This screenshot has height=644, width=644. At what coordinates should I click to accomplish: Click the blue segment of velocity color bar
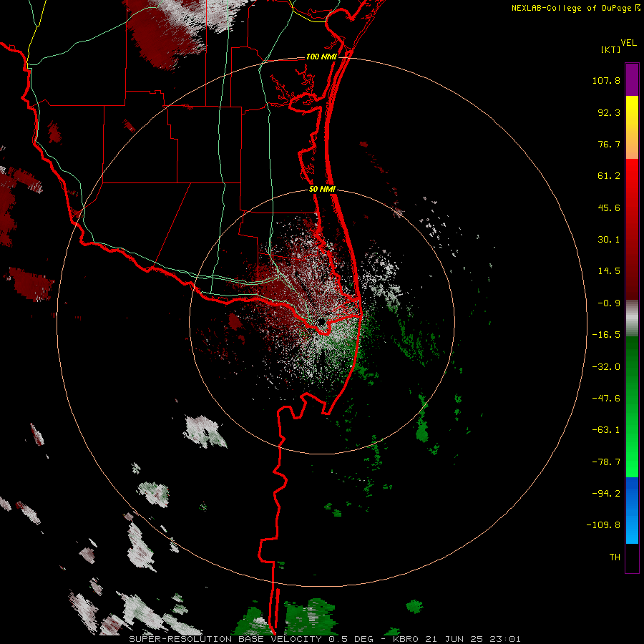632,510
